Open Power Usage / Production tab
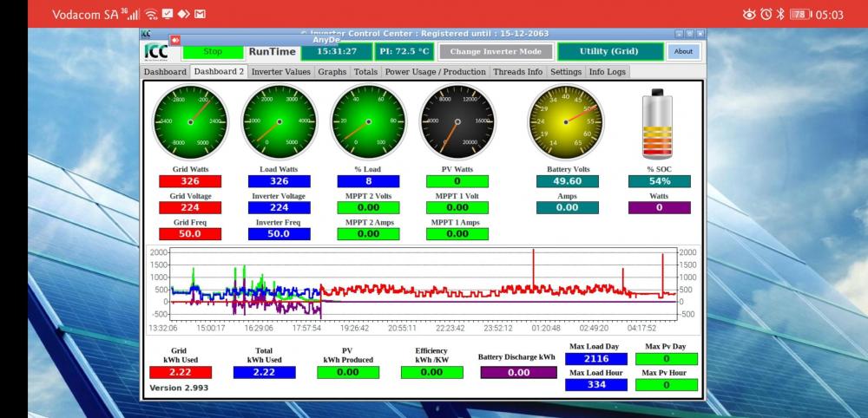 point(435,72)
